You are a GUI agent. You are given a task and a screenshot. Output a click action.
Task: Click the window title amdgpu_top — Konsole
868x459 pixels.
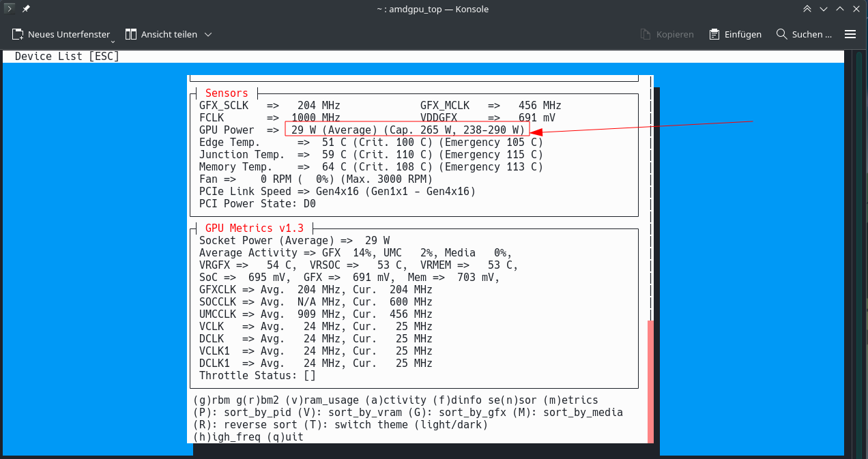(433, 9)
